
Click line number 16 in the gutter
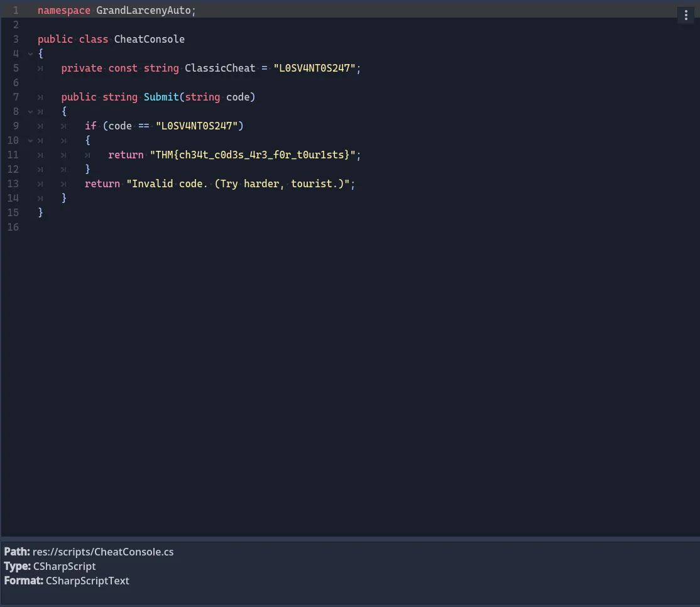[x=13, y=227]
